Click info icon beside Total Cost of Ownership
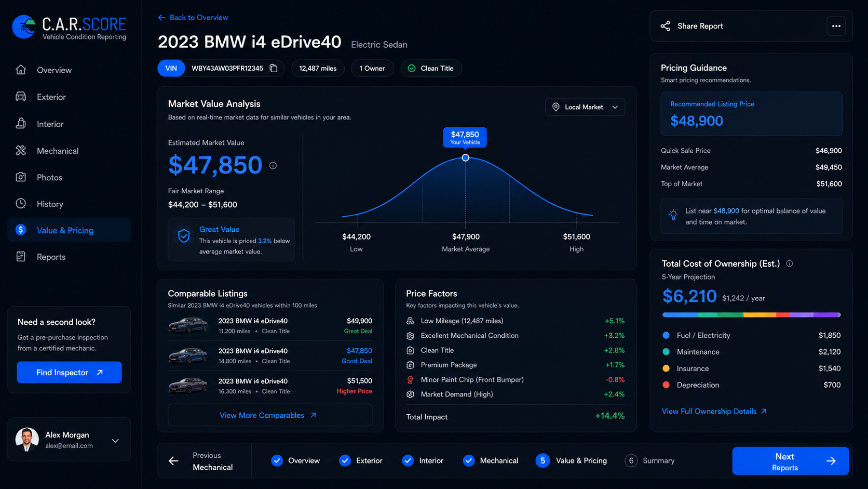 click(x=790, y=263)
